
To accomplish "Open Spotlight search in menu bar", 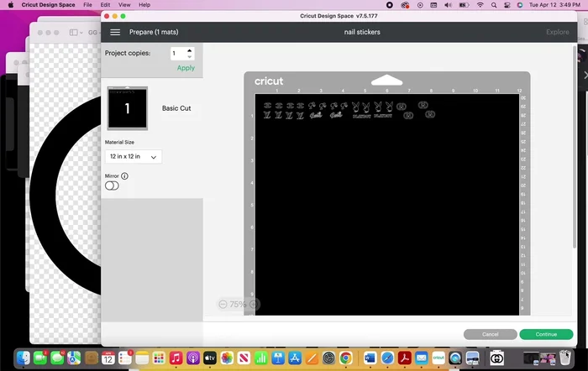I will 496,5.
